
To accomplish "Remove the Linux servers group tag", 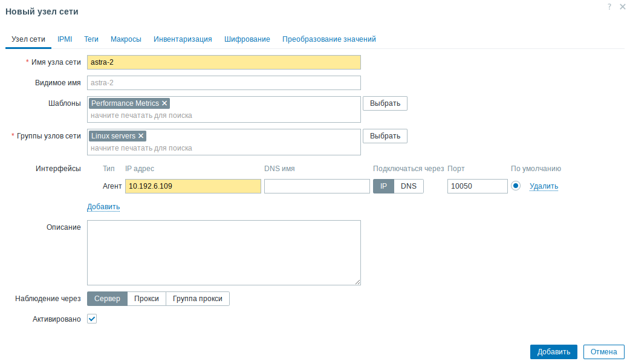I will (141, 136).
